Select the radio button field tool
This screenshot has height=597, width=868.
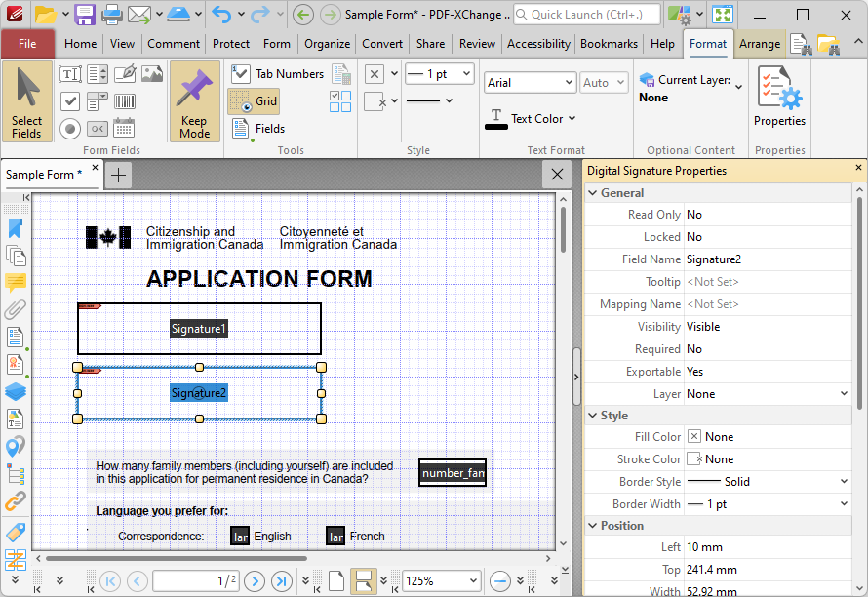[70, 128]
